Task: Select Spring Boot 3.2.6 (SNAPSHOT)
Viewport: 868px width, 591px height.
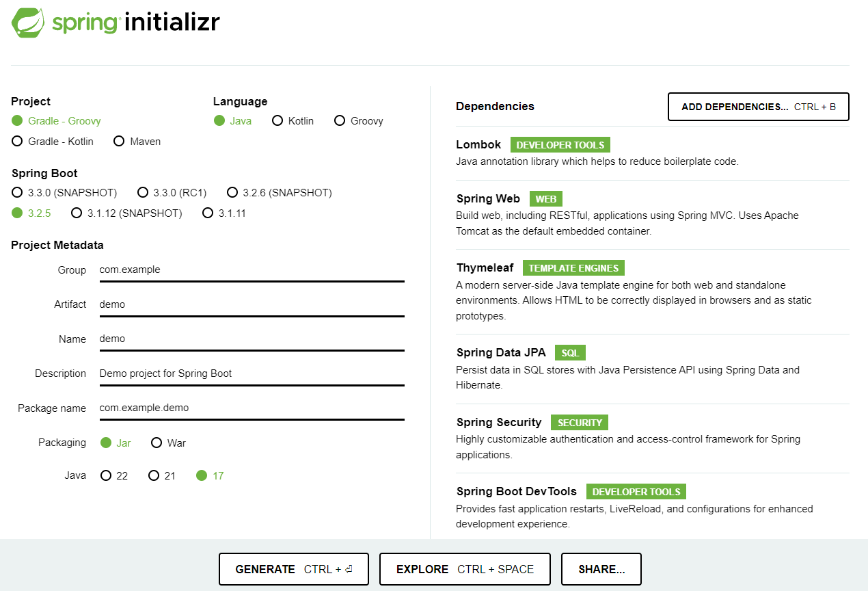Action: pyautogui.click(x=279, y=193)
